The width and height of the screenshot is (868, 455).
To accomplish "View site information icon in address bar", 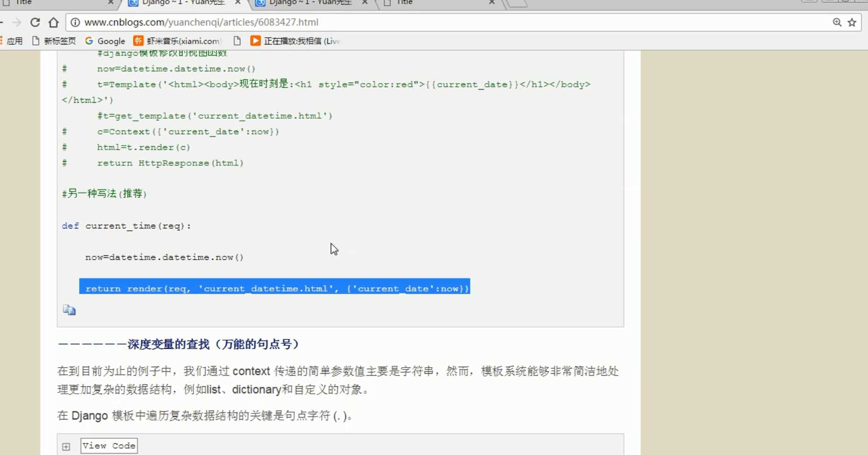I will point(75,22).
